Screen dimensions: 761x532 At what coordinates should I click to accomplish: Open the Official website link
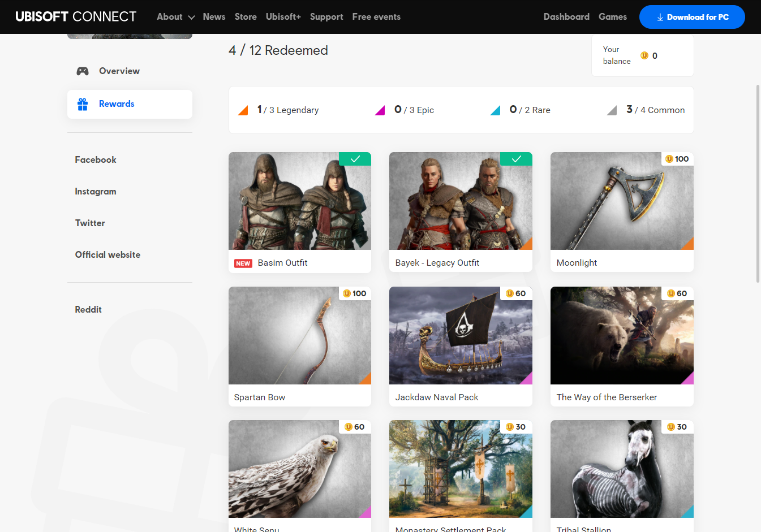tap(108, 255)
